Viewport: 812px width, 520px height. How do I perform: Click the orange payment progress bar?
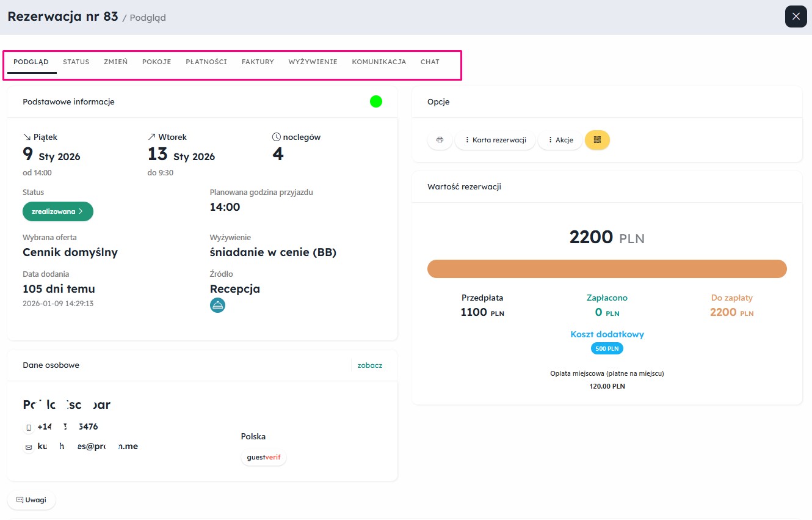tap(607, 269)
